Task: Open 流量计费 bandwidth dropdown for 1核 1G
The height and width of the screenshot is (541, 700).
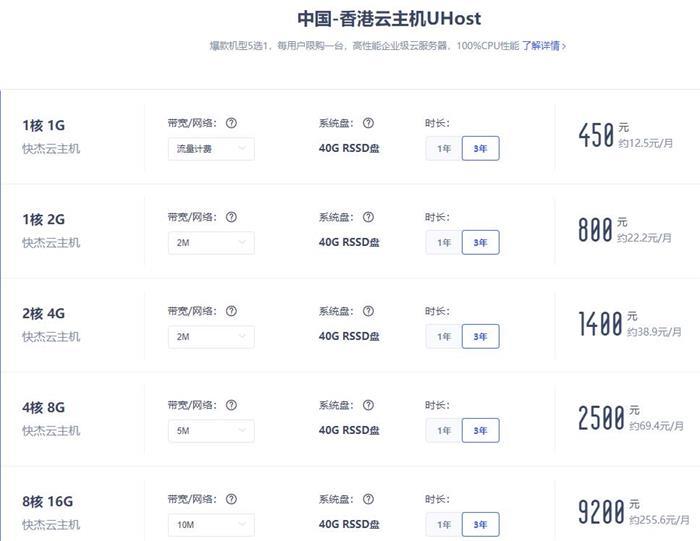Action: click(211, 149)
